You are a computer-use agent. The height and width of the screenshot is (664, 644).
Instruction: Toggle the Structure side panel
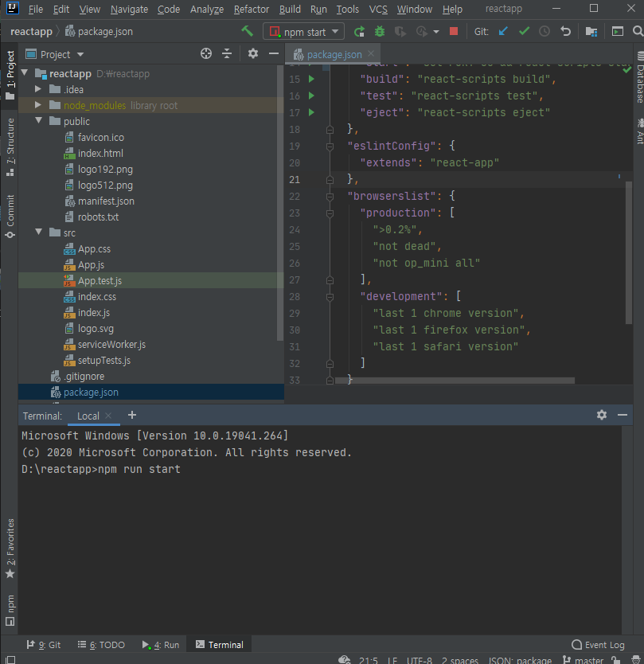(x=10, y=146)
